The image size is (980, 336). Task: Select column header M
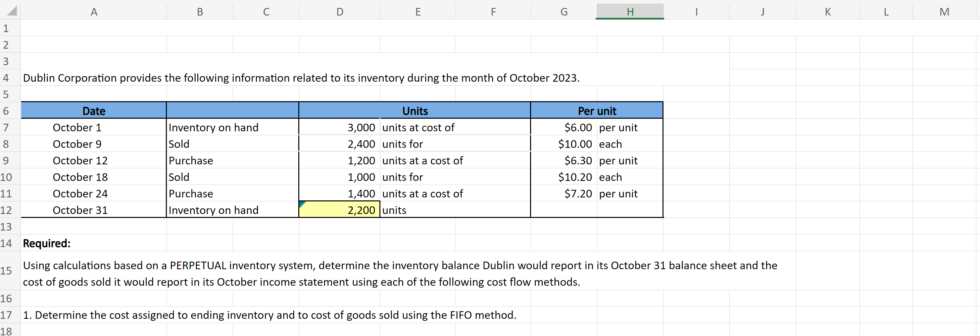tap(945, 11)
